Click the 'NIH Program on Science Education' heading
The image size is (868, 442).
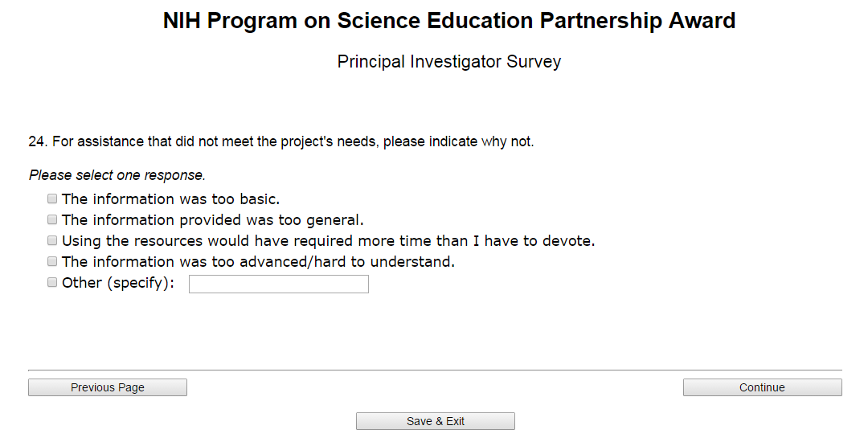point(449,22)
